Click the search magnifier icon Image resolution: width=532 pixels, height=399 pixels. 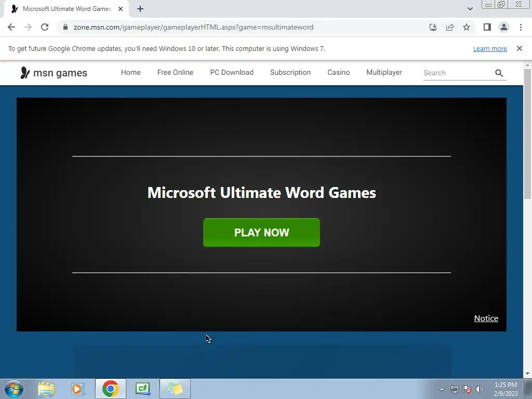point(499,73)
